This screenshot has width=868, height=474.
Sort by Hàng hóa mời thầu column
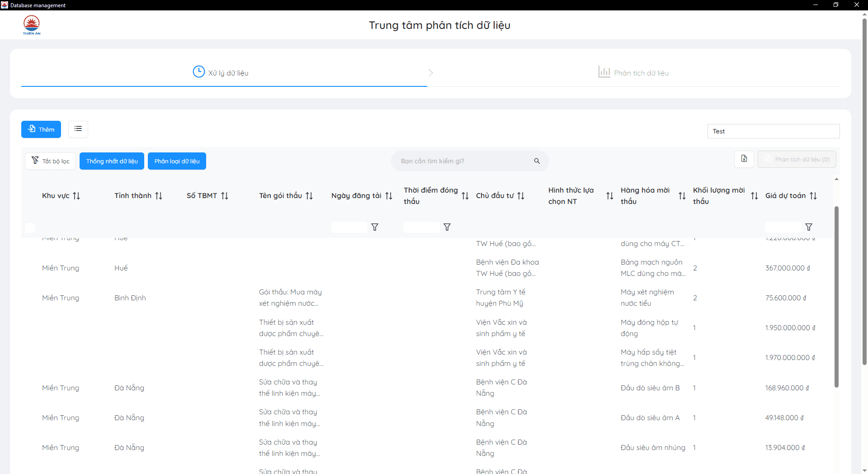click(682, 196)
